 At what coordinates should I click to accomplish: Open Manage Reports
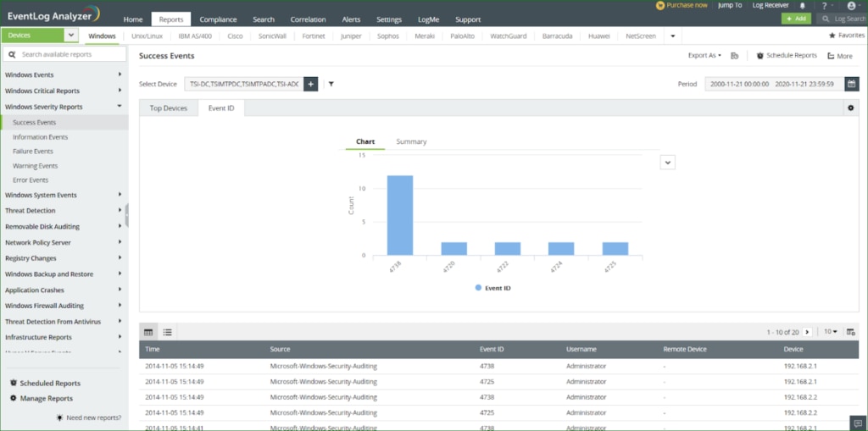(42, 398)
